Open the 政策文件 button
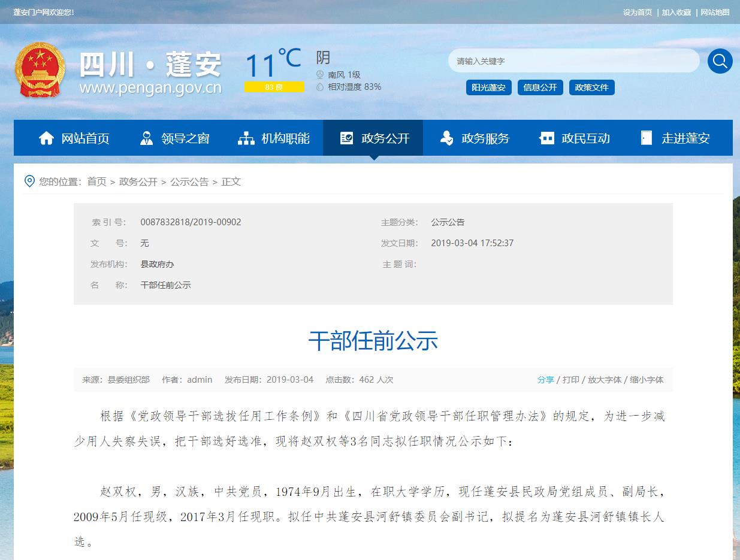The image size is (740, 560). (x=591, y=87)
